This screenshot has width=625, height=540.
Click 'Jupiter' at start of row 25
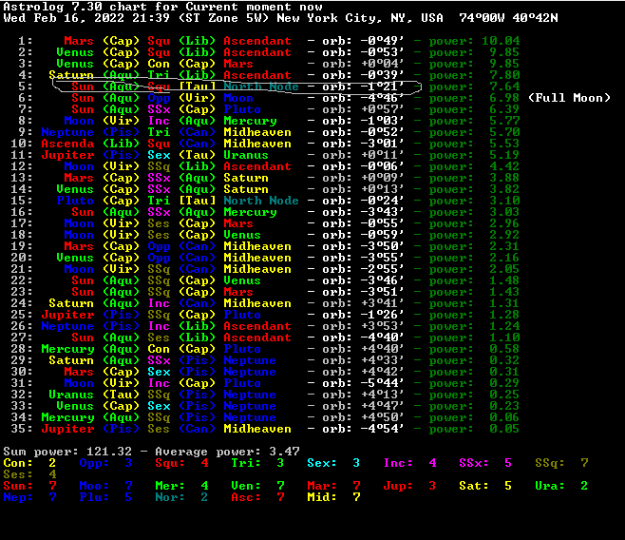coord(67,315)
